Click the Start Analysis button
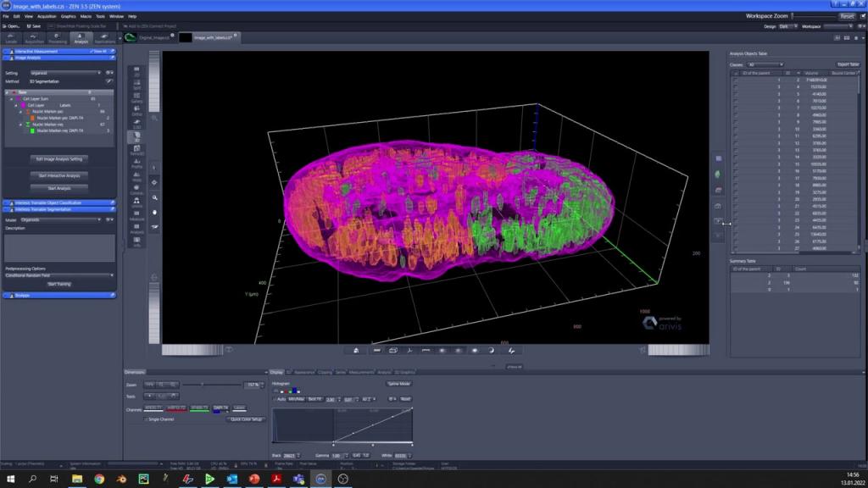The width and height of the screenshot is (868, 488). (x=59, y=188)
